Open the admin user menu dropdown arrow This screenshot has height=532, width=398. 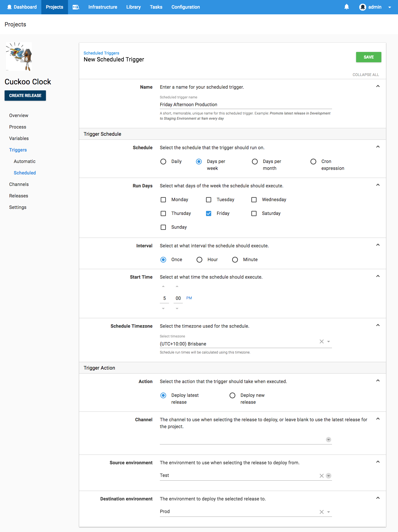390,7
